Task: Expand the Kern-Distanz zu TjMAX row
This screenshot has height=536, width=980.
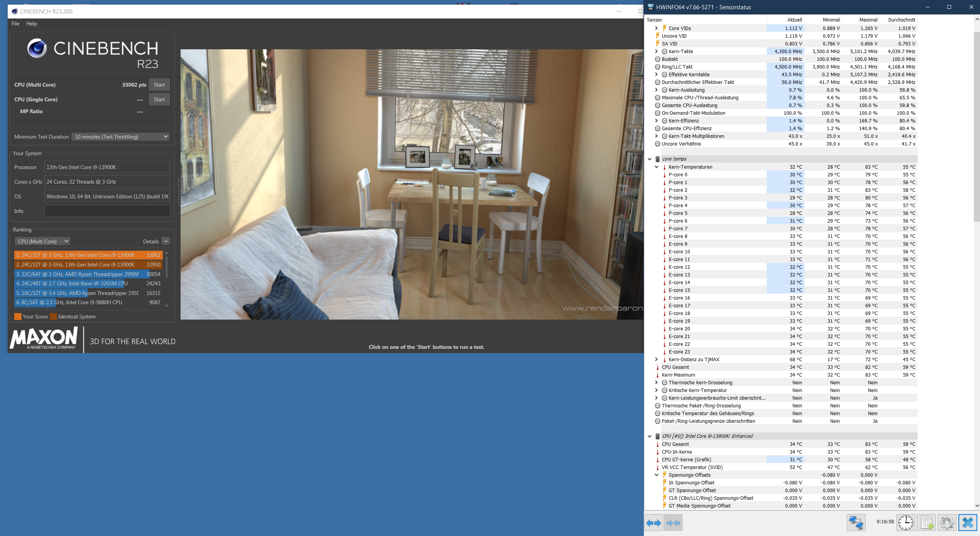Action: 657,359
